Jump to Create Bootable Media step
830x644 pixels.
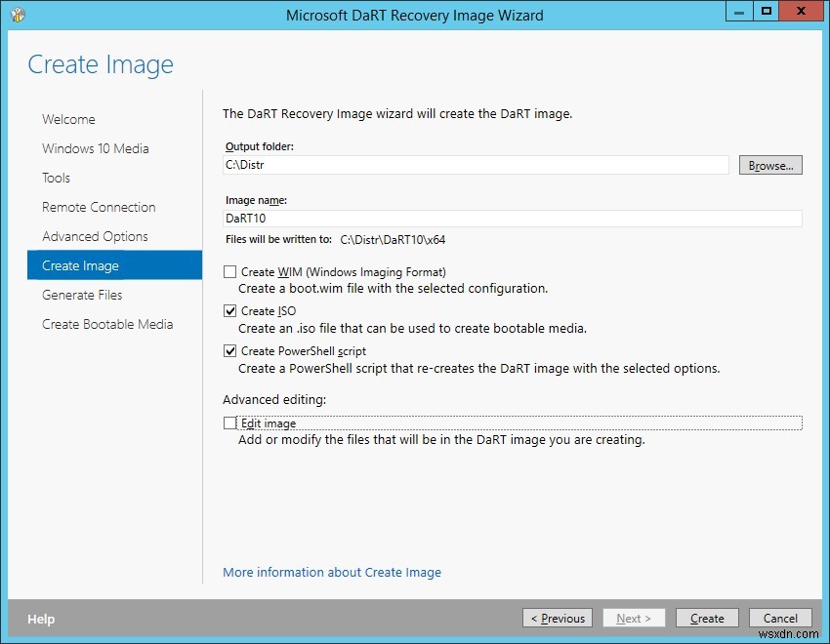pos(107,324)
